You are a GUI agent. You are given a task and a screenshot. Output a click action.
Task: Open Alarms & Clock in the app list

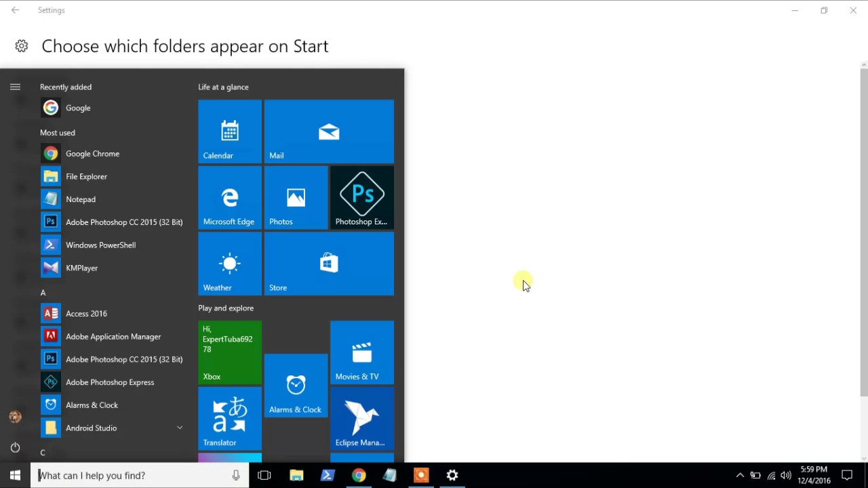tap(112, 405)
